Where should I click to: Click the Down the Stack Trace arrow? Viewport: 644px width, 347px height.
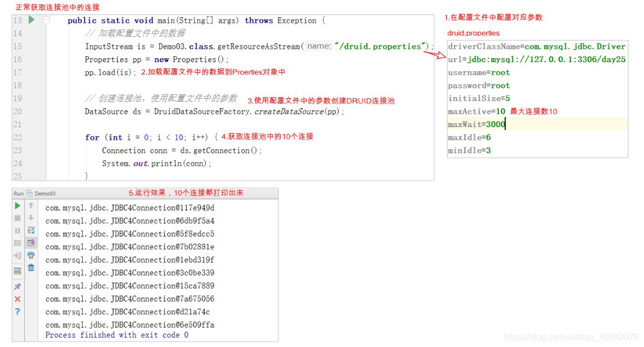[31, 218]
